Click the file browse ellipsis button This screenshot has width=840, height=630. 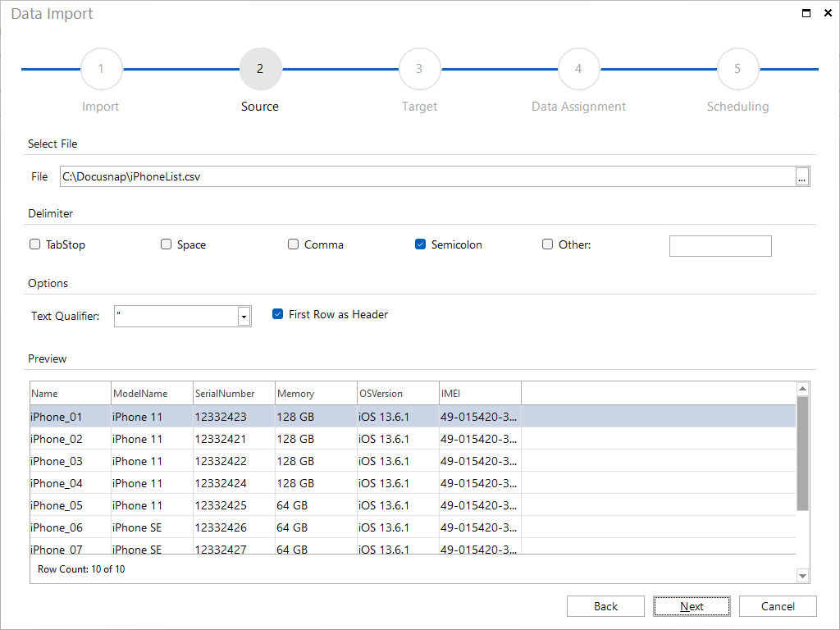coord(801,177)
